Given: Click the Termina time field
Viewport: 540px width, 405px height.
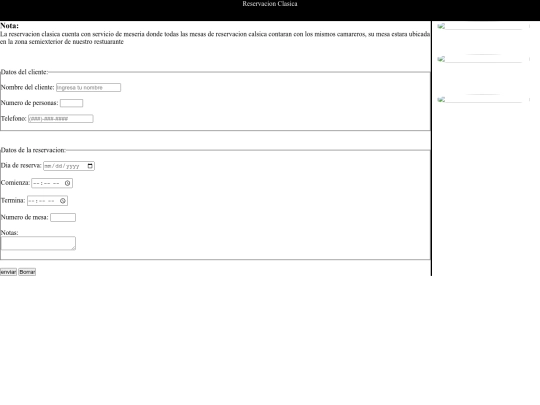Looking at the screenshot, I should pos(48,201).
